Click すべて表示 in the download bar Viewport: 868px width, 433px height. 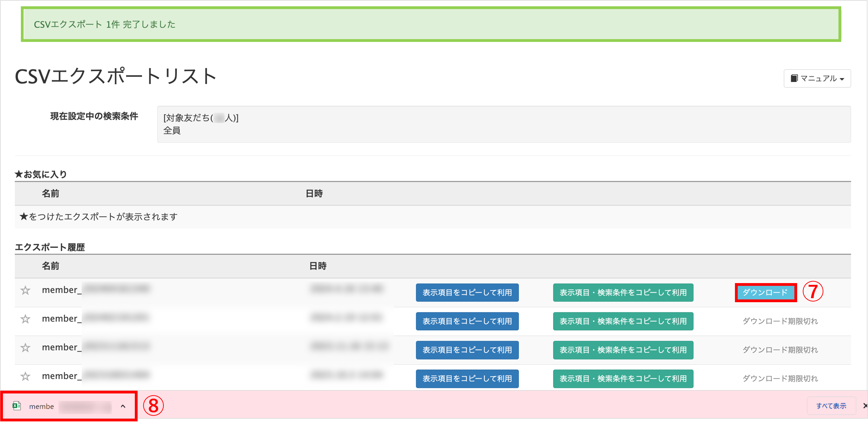click(x=831, y=406)
